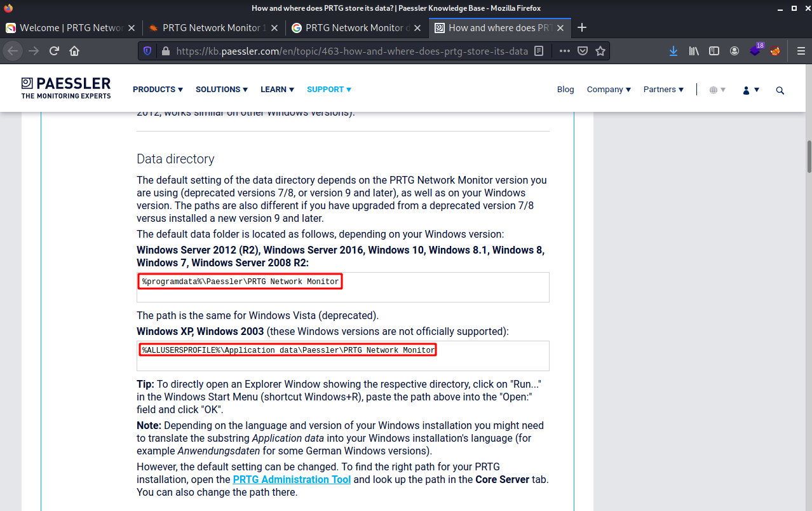Click the Paessler logo
The height and width of the screenshot is (511, 812).
point(66,88)
